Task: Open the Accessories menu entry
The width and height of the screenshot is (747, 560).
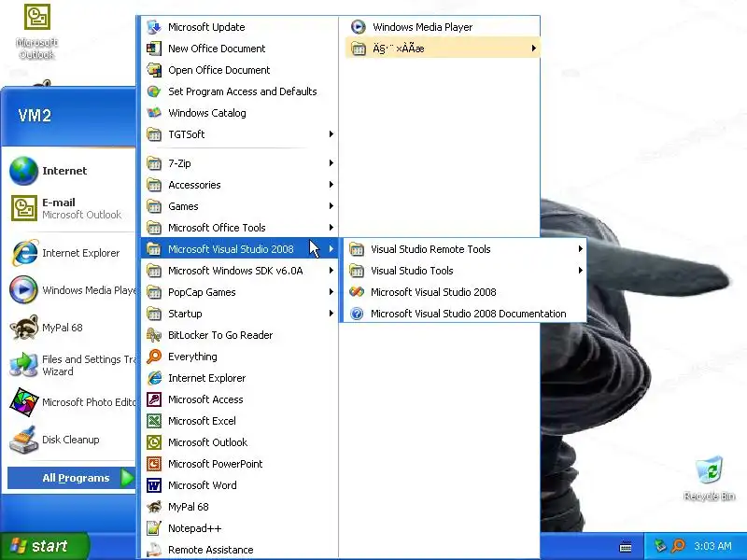Action: (239, 185)
